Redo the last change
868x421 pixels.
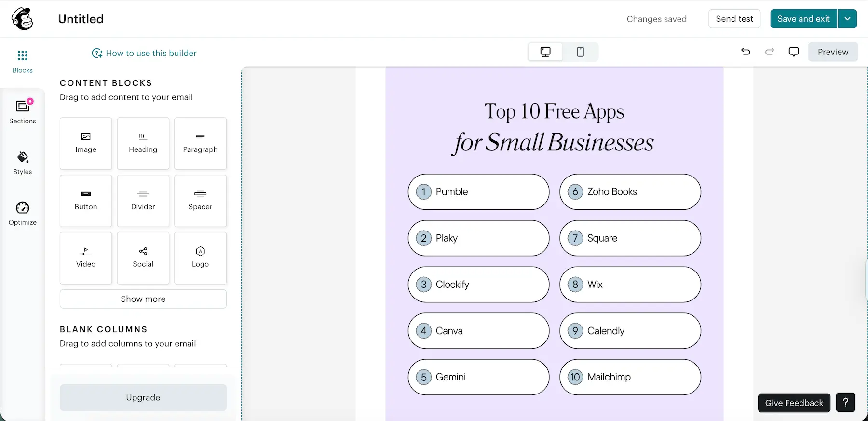(770, 52)
